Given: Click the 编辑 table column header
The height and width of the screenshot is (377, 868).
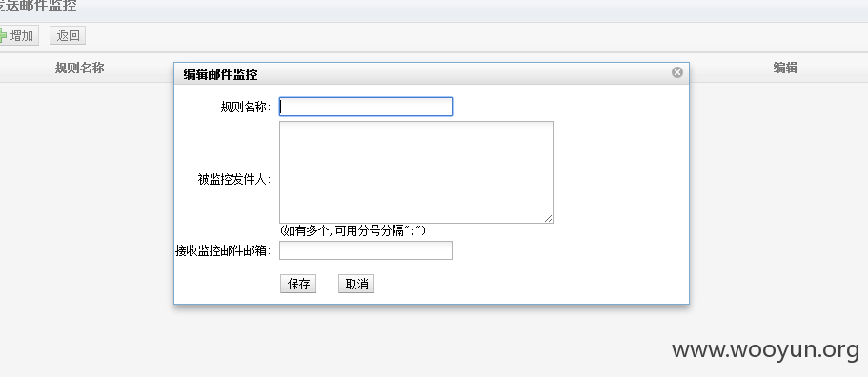Looking at the screenshot, I should 785,68.
